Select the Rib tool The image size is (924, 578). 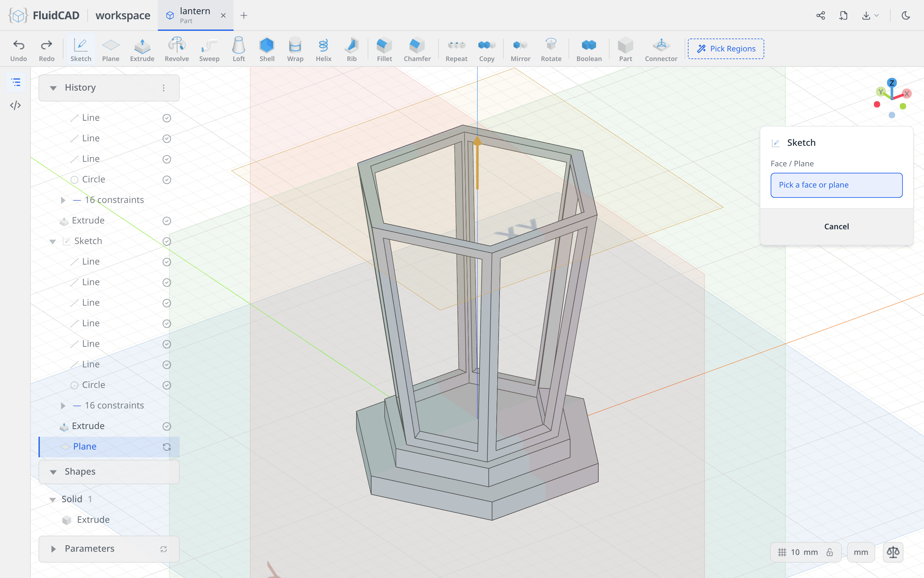click(352, 49)
